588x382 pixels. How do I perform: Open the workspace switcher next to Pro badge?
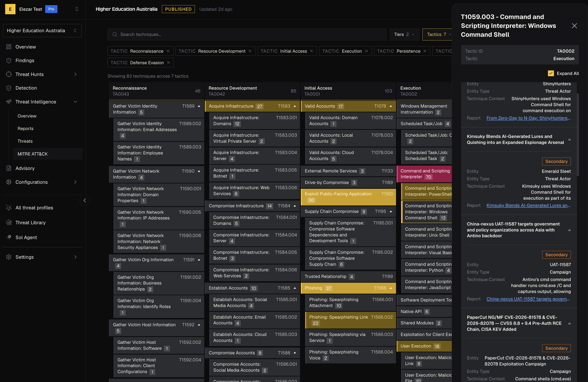pos(77,9)
